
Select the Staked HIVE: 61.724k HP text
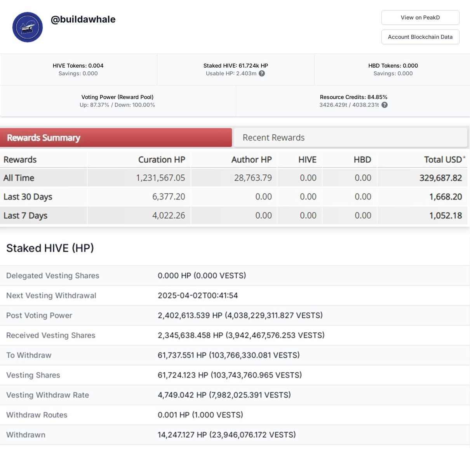click(x=236, y=66)
